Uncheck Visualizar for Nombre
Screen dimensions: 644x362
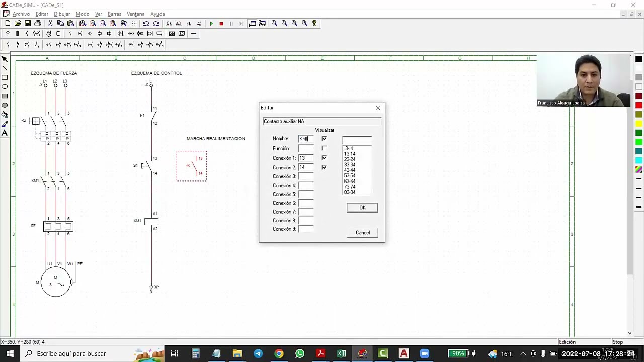(x=324, y=139)
